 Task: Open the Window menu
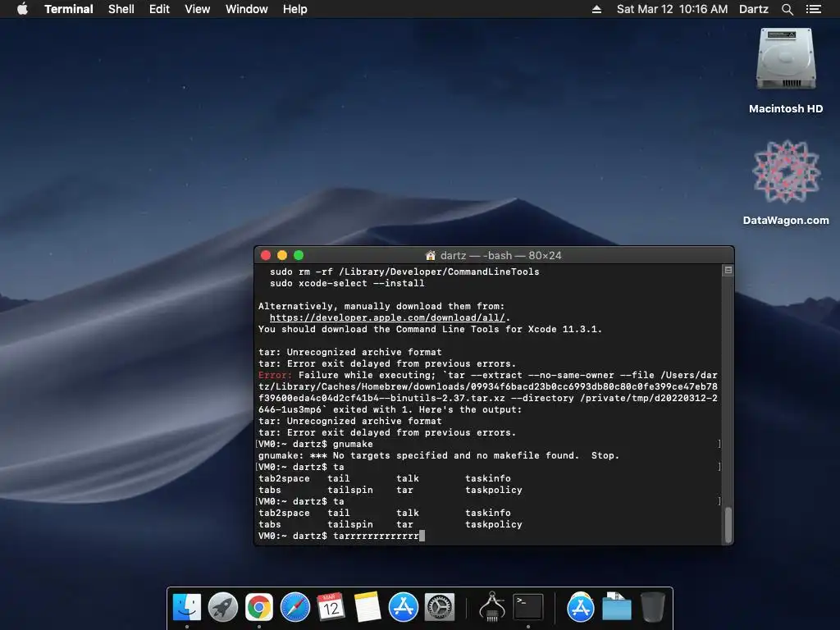point(246,9)
